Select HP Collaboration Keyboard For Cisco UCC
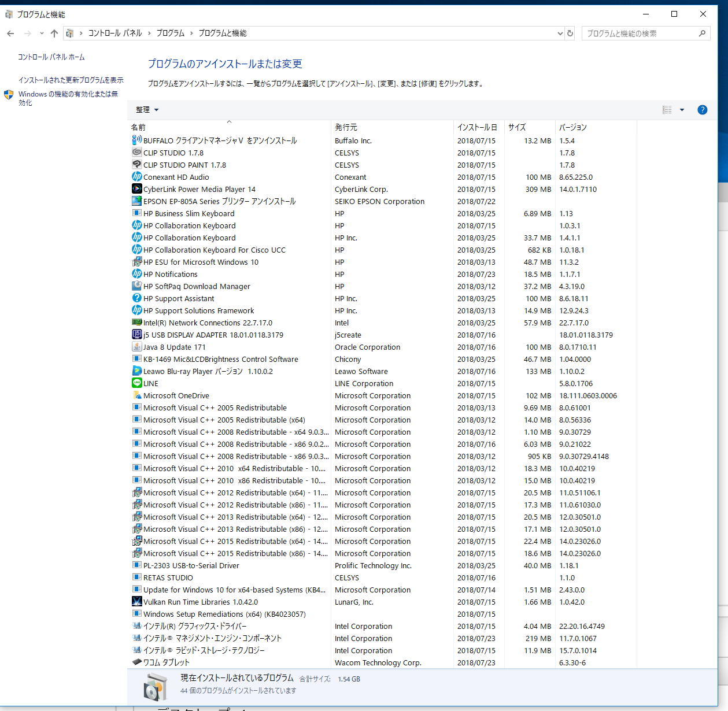Screen dimensions: 728x711 click(x=215, y=250)
